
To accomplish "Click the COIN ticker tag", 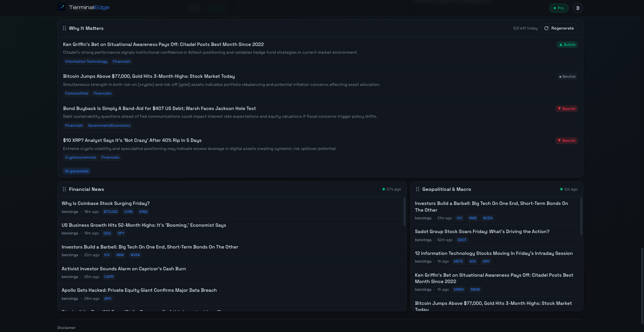I will [128, 212].
